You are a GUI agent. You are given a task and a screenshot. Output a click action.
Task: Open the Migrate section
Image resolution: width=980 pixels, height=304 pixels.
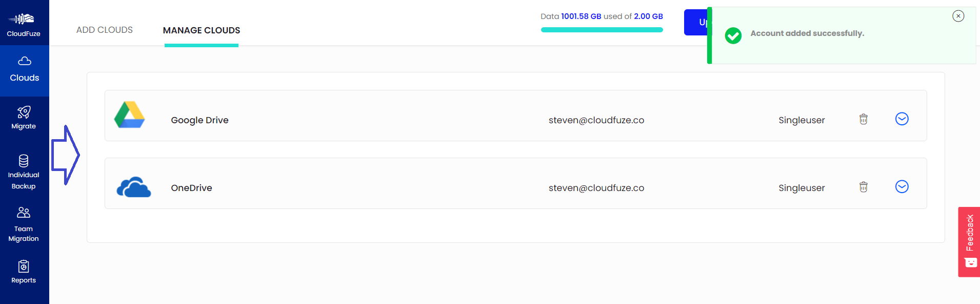click(x=24, y=118)
